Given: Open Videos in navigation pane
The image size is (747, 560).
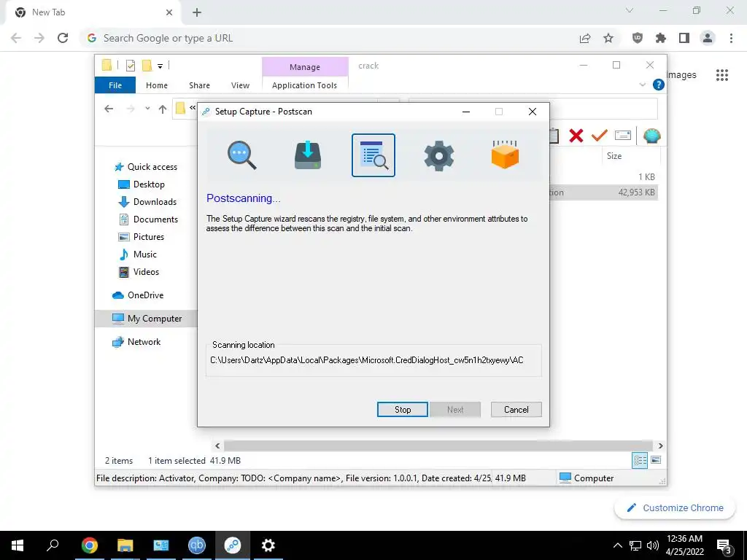Looking at the screenshot, I should [x=139, y=272].
